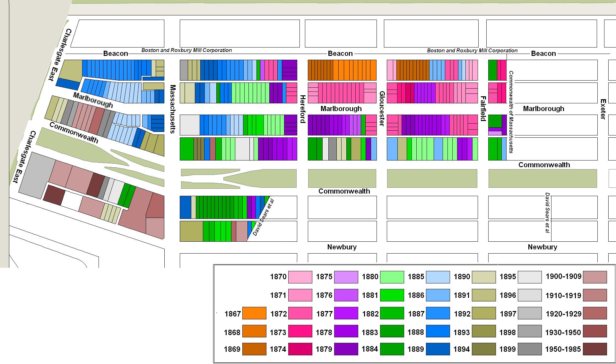
Task: Click the 1880 light green legend swatch
Action: tap(392, 277)
